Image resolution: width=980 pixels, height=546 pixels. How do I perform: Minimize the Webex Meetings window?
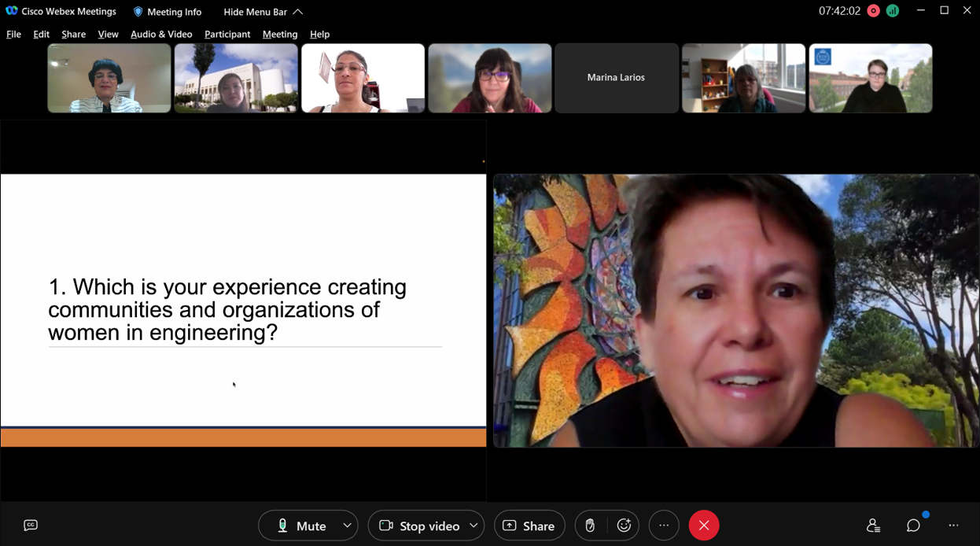pos(921,10)
